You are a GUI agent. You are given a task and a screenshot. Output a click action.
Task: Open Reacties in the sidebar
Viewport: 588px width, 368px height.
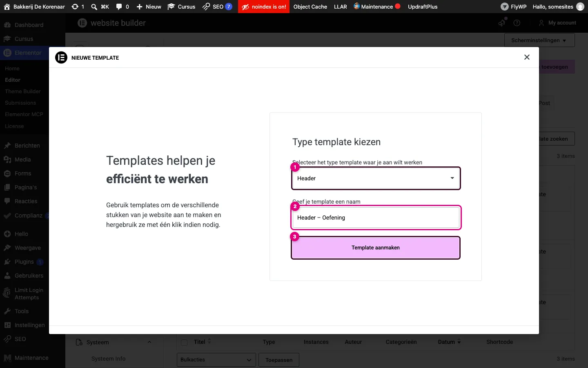click(x=26, y=201)
